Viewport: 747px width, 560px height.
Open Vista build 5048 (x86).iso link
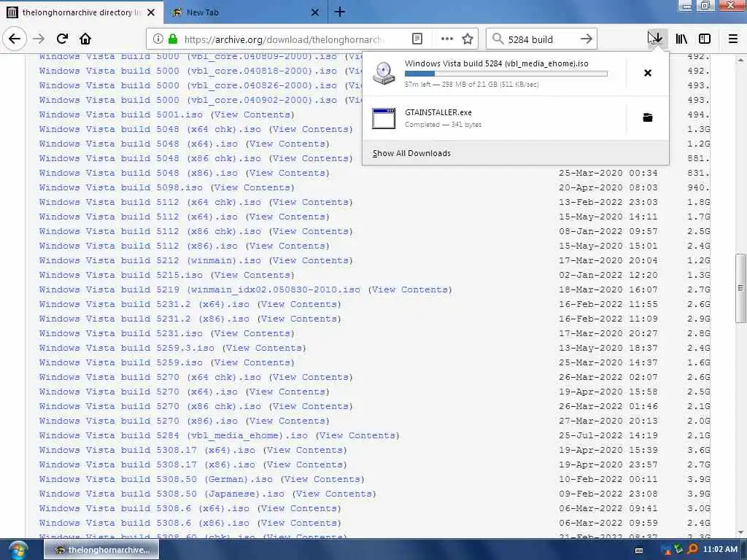(139, 173)
